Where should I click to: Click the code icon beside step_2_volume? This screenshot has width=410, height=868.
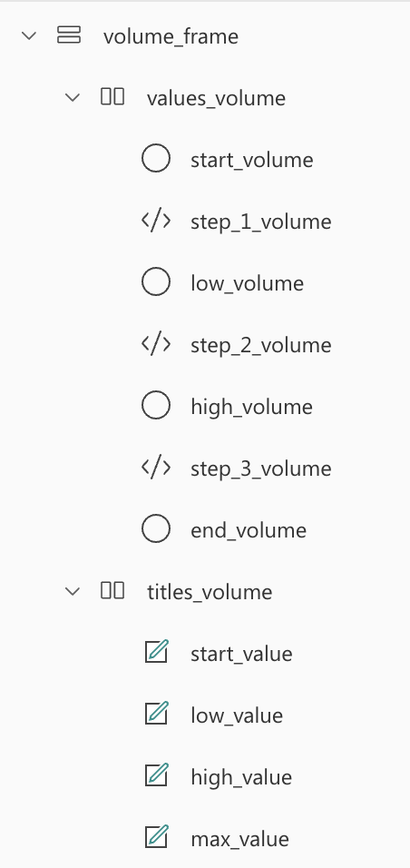coord(156,344)
